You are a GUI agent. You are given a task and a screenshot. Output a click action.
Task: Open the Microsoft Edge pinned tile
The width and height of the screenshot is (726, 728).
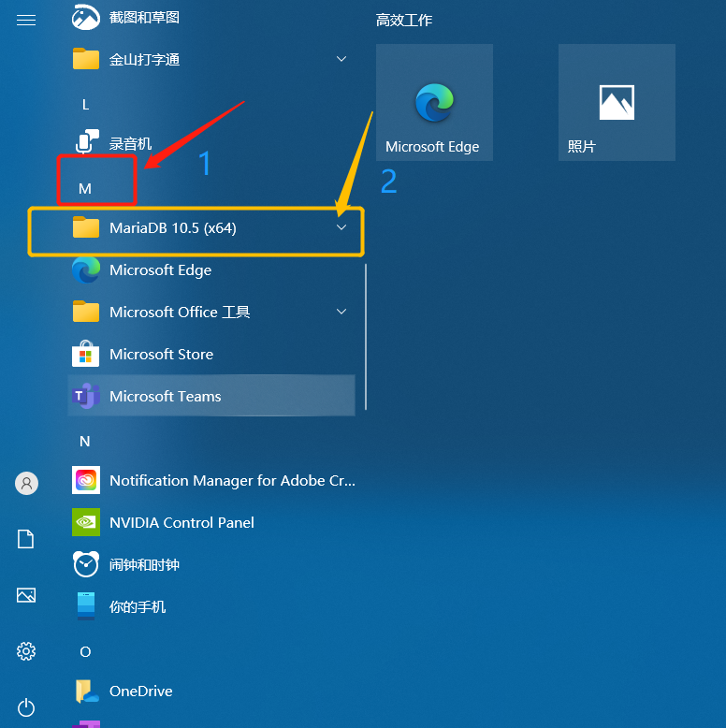tap(434, 103)
